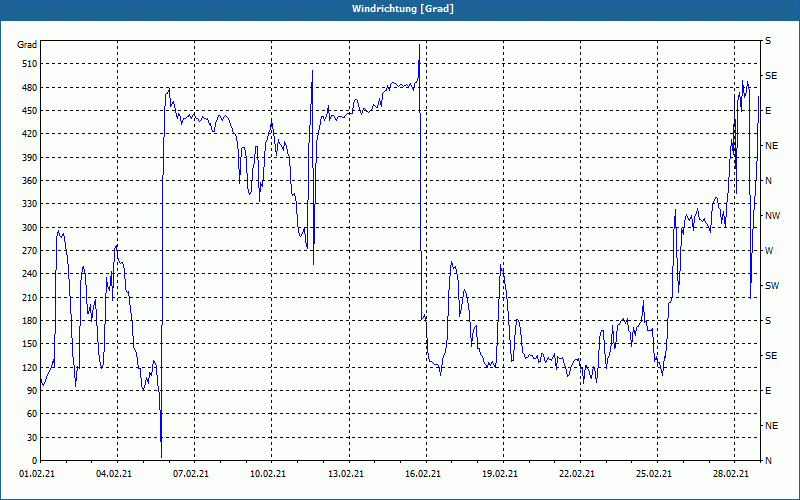Select the y-axis value '210'

(x=30, y=297)
